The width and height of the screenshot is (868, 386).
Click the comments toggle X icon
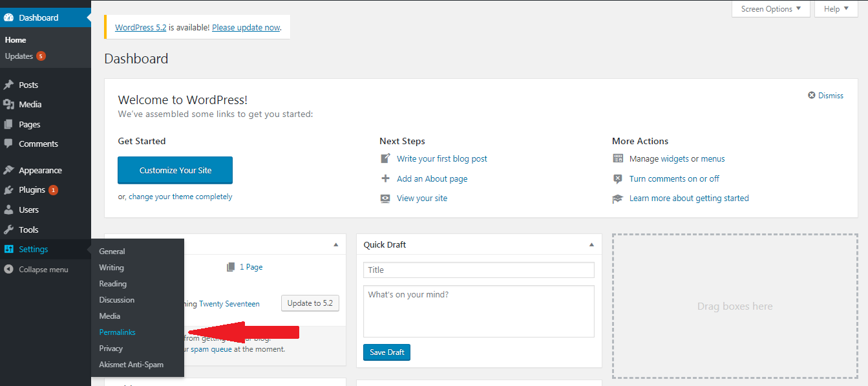(x=618, y=178)
